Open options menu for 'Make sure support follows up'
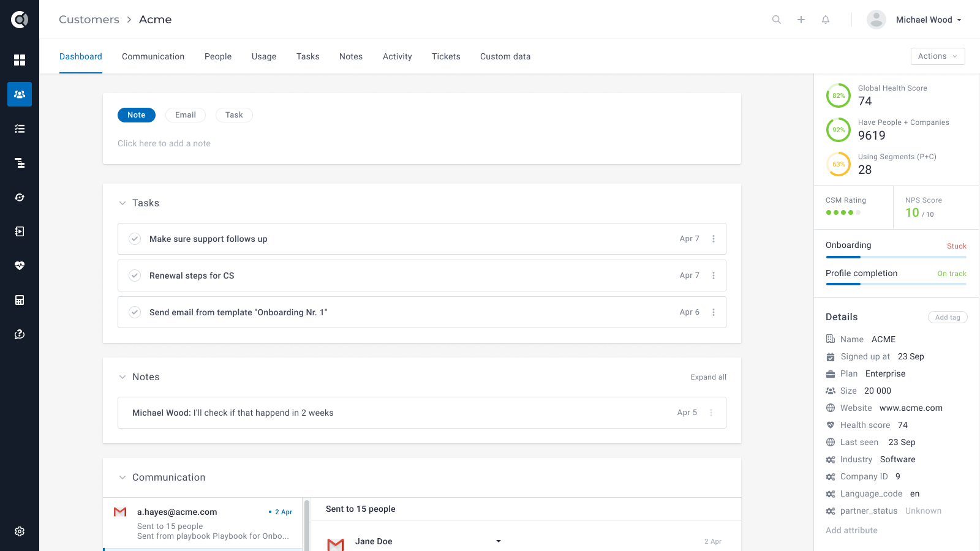 (714, 239)
